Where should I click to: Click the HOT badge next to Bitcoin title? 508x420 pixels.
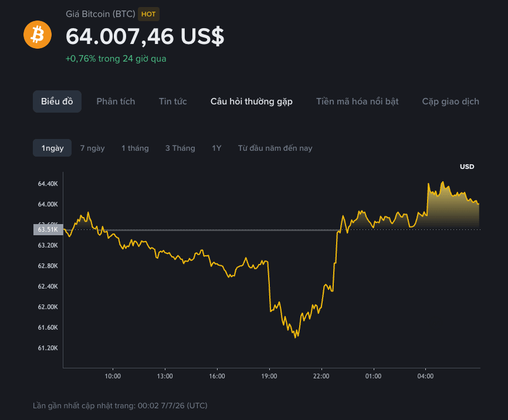[x=148, y=14]
